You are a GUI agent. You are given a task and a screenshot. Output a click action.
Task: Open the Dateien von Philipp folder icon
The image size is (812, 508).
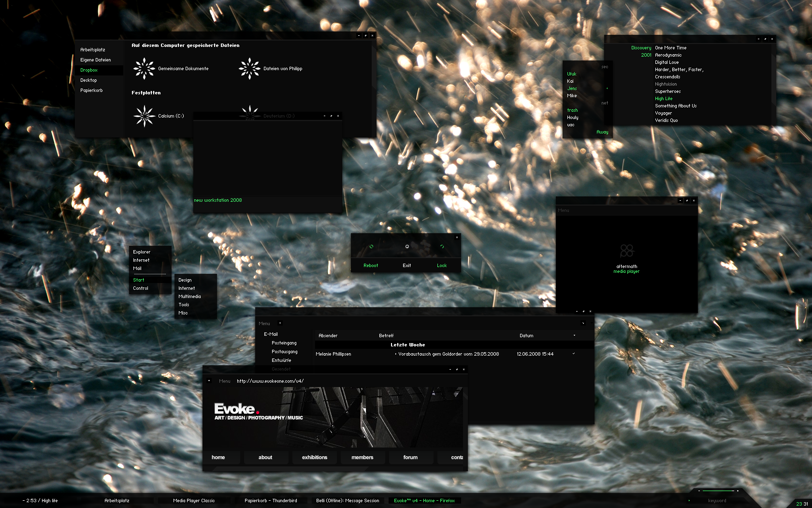[249, 69]
